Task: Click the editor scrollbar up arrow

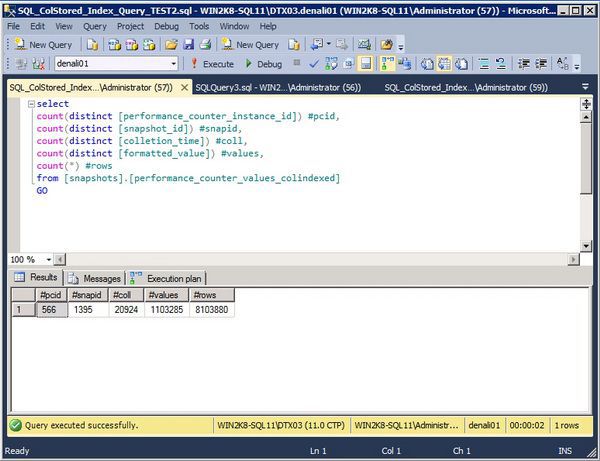Action: 586,117
